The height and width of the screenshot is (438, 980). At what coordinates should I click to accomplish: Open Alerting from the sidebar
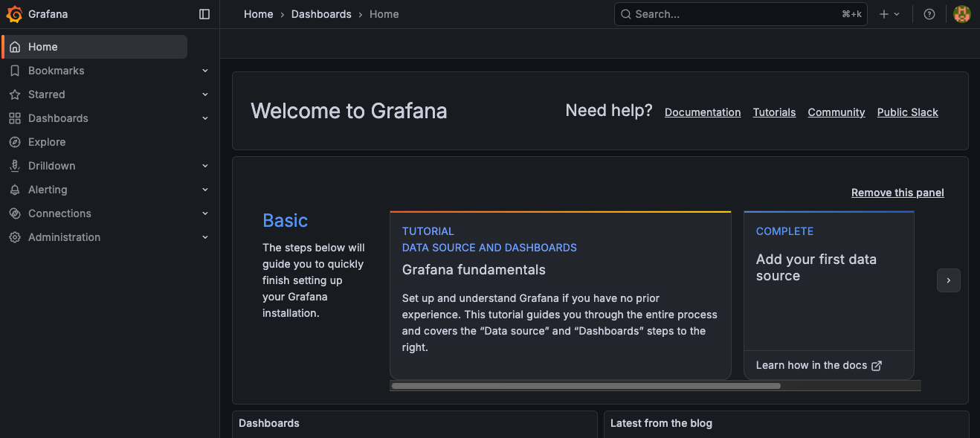point(46,189)
